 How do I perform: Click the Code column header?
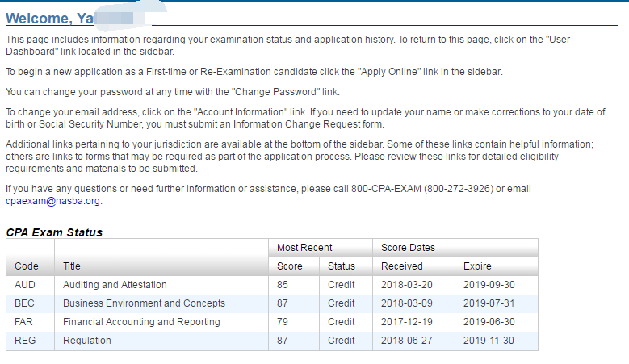(x=27, y=266)
